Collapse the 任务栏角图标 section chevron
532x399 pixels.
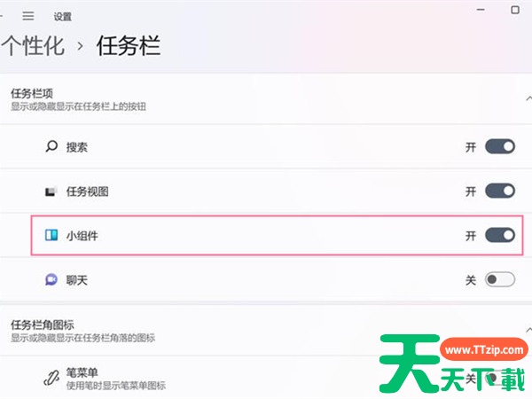click(x=528, y=330)
